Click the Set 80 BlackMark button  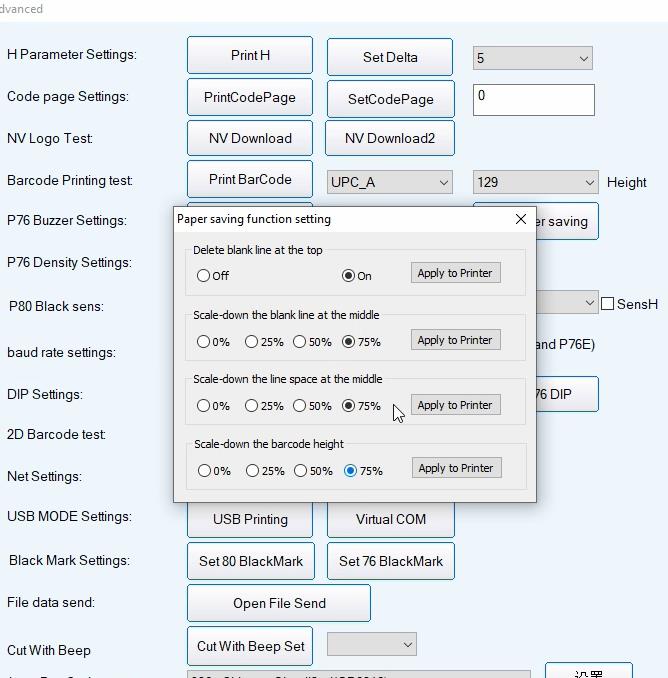click(x=251, y=561)
